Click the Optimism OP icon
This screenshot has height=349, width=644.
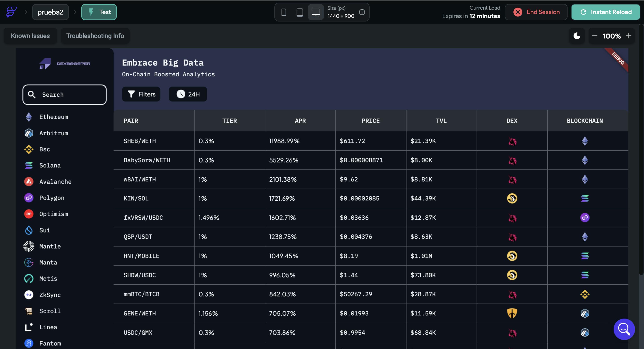click(29, 214)
